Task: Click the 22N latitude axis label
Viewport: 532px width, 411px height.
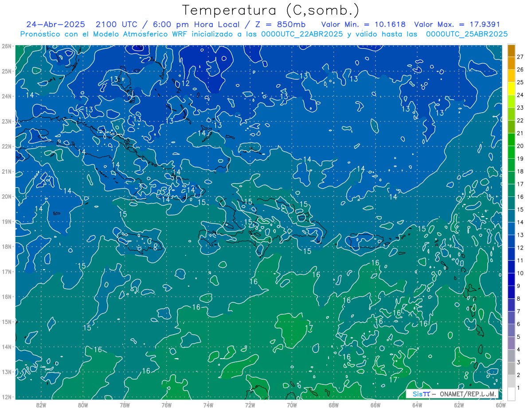Action: tap(6, 146)
